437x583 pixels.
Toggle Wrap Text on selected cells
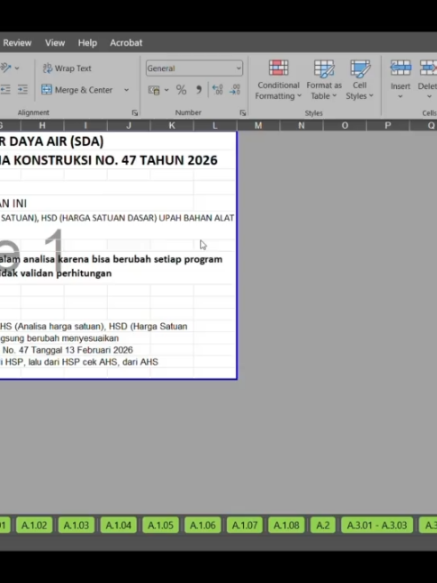click(x=67, y=68)
